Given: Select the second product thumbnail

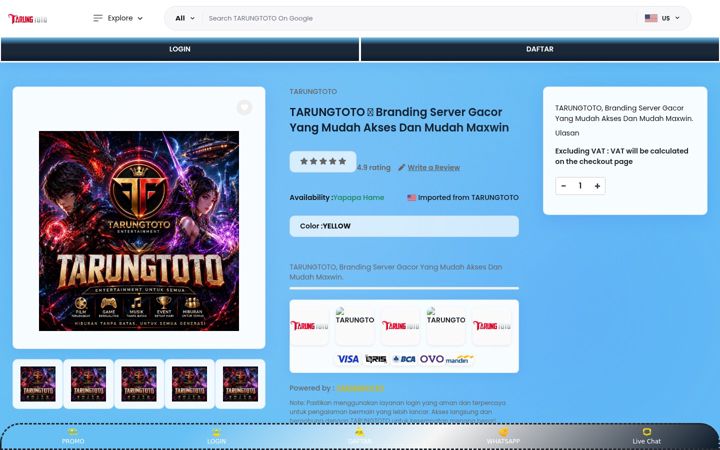Looking at the screenshot, I should pyautogui.click(x=88, y=384).
